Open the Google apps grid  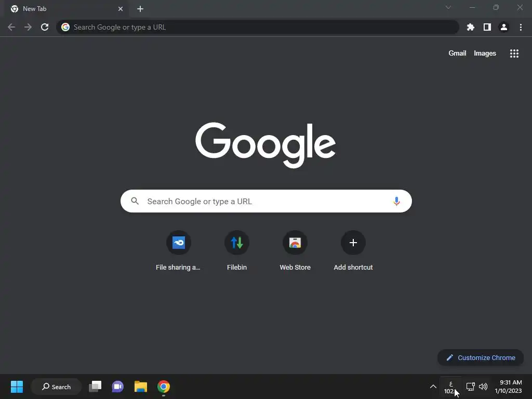click(514, 54)
